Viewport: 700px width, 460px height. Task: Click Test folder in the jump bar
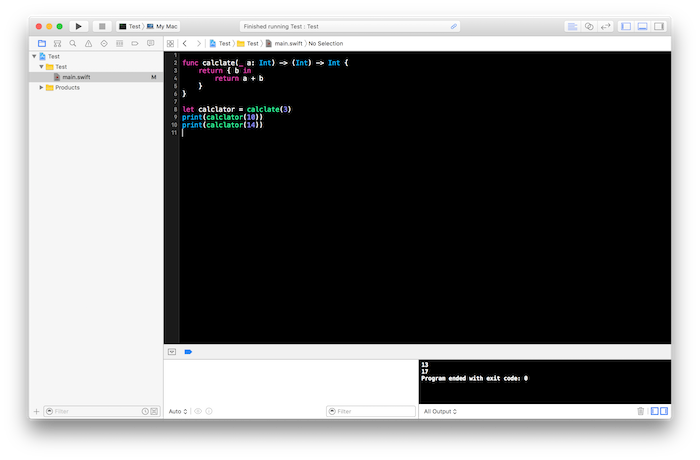(248, 43)
